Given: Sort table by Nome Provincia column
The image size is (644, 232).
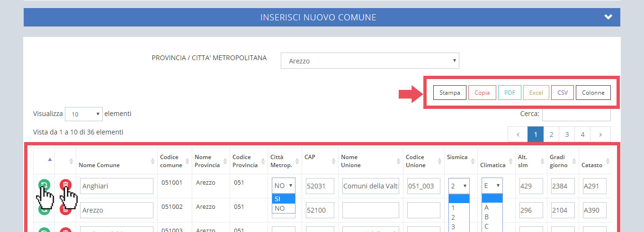Looking at the screenshot, I should 211,161.
